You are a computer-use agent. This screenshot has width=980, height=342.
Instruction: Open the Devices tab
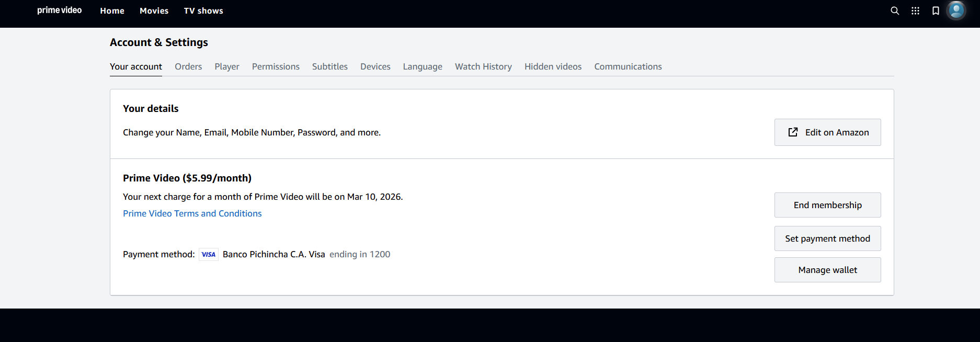point(375,66)
